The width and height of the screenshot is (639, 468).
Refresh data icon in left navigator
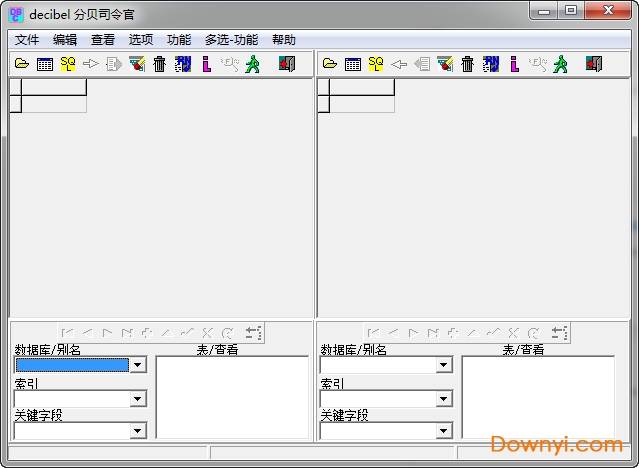pos(228,333)
